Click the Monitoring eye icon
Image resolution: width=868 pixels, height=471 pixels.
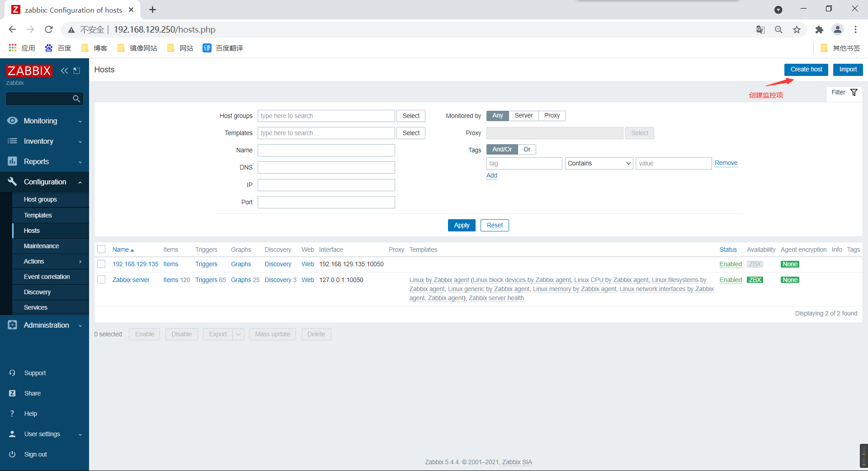click(13, 121)
